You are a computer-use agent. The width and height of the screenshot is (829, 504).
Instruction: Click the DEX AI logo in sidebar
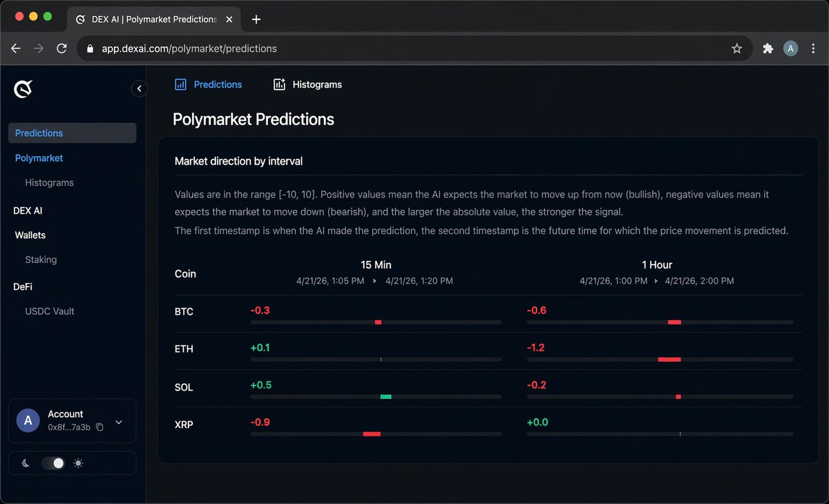click(23, 88)
